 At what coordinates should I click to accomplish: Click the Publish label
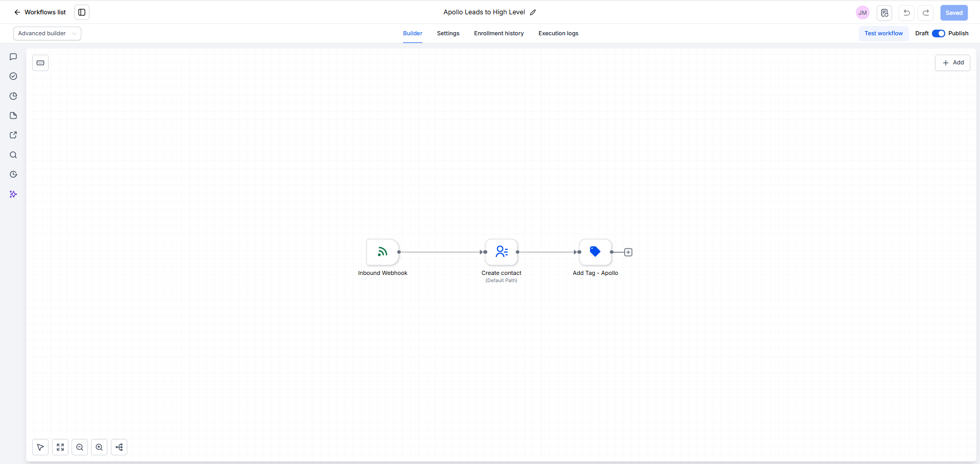pyautogui.click(x=959, y=33)
